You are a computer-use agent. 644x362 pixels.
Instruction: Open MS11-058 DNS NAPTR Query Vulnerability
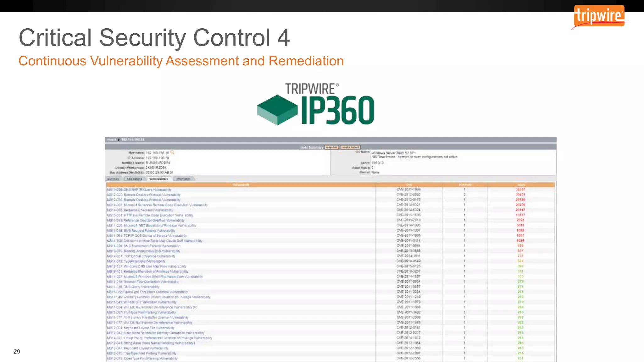(139, 189)
